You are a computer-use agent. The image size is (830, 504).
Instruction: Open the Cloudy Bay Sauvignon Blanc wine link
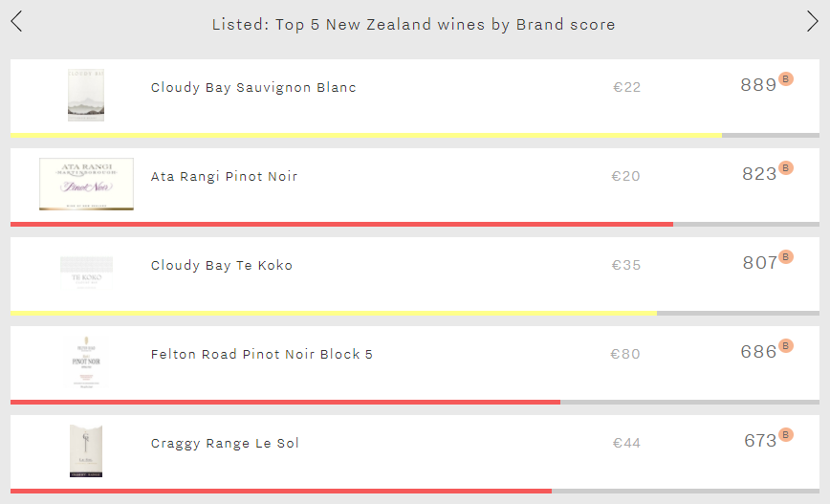(x=253, y=87)
